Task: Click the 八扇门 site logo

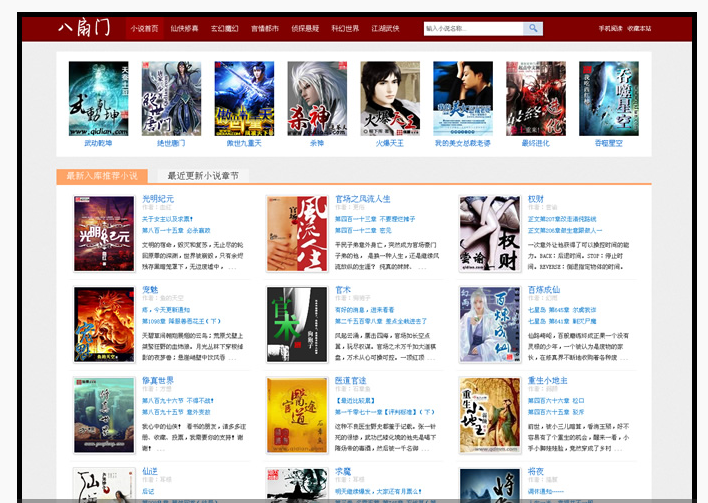Action: click(x=84, y=28)
